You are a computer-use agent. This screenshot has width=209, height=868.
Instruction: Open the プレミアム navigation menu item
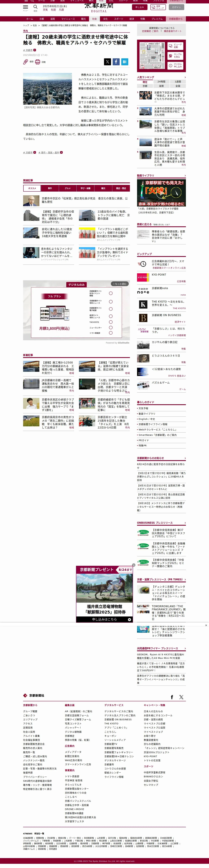click(x=157, y=19)
